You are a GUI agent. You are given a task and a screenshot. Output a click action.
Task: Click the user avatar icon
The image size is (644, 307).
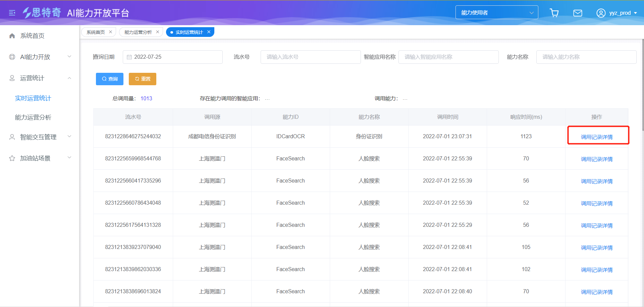click(601, 13)
